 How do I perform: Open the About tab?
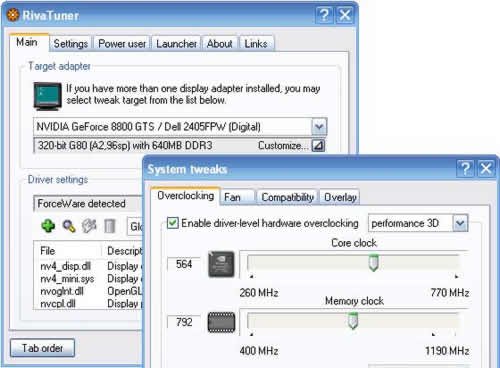pyautogui.click(x=219, y=44)
